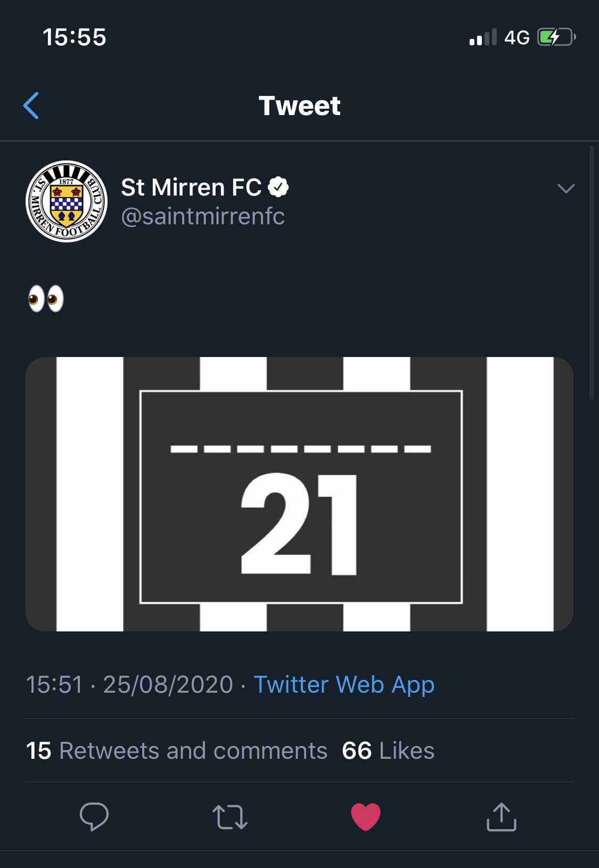The width and height of the screenshot is (599, 868).
Task: Tap the battery charging icon in status bar
Action: (x=556, y=37)
